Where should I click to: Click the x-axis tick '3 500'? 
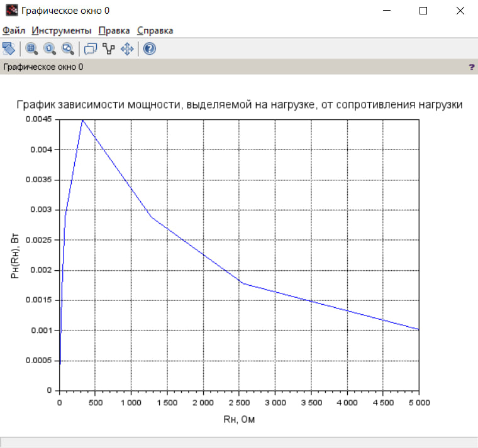311,403
